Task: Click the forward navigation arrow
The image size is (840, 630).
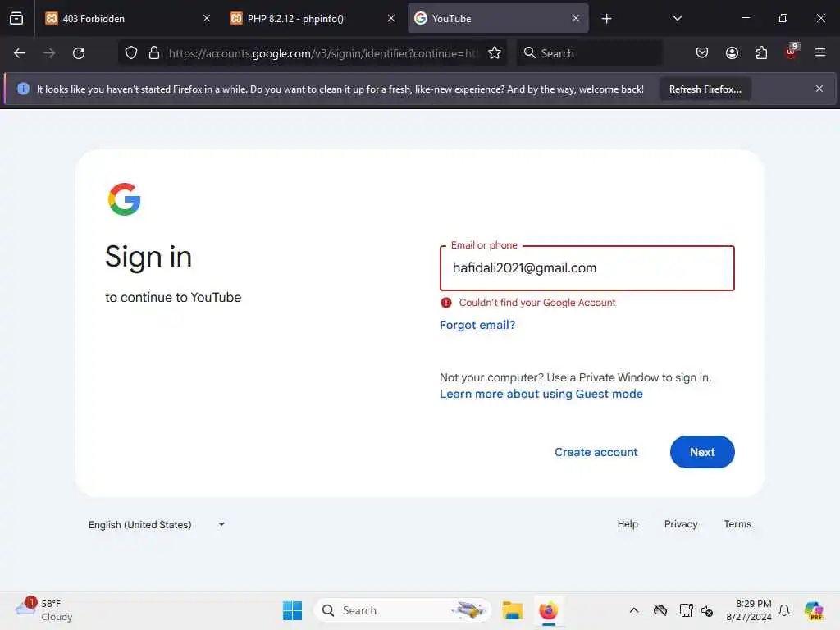Action: pyautogui.click(x=49, y=53)
